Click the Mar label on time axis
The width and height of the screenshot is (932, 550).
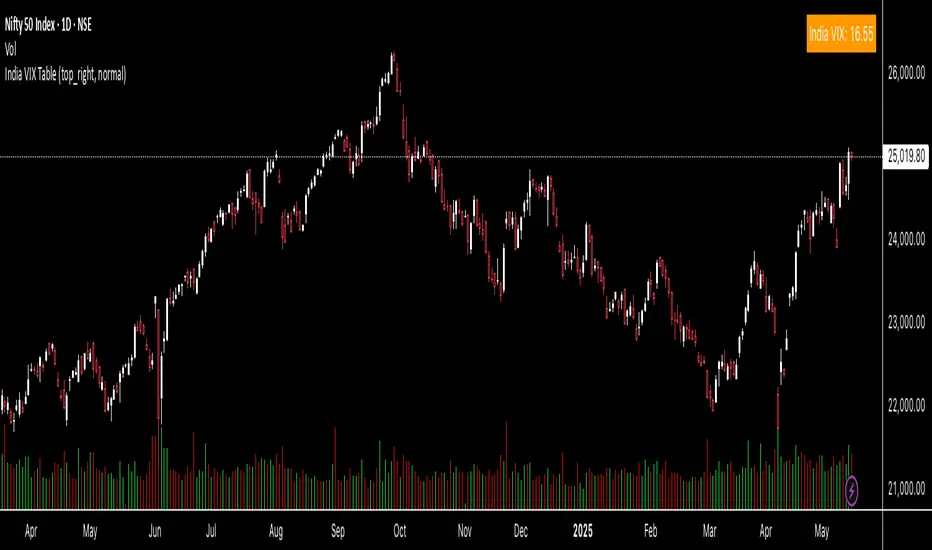point(709,531)
